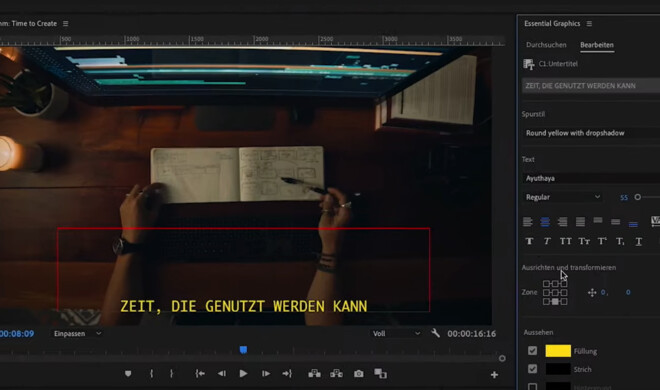Viewport: 660px width, 390px height.
Task: Open the black Strich color swatch
Action: point(558,369)
